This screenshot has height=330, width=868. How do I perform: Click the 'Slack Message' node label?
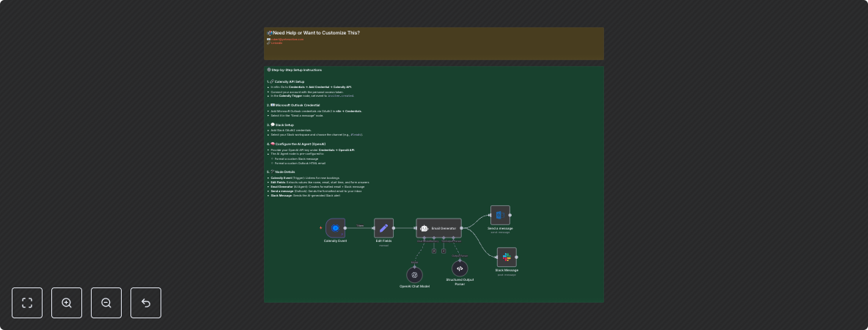[x=507, y=270]
